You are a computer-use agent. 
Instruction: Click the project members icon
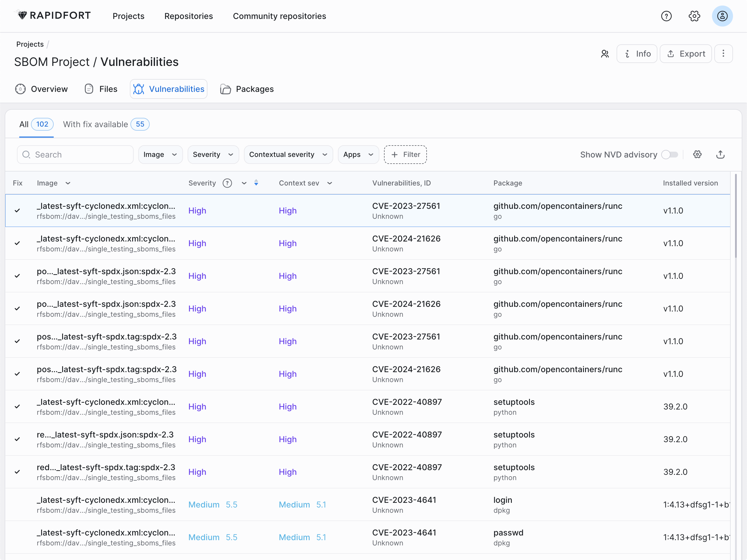click(x=605, y=54)
